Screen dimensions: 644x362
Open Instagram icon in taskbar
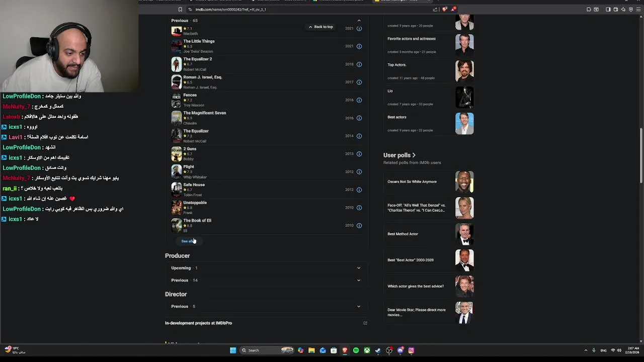(411, 350)
